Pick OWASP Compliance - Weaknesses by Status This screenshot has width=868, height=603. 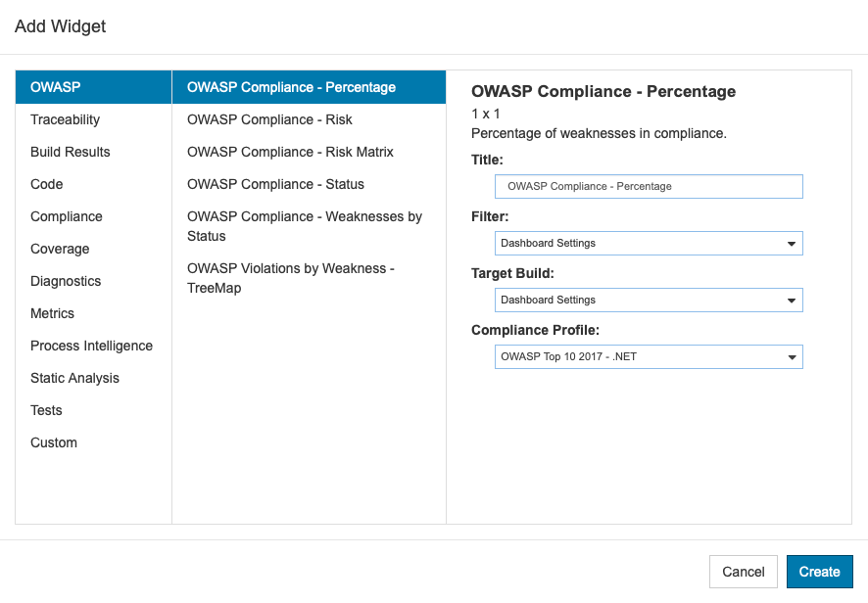click(x=309, y=226)
